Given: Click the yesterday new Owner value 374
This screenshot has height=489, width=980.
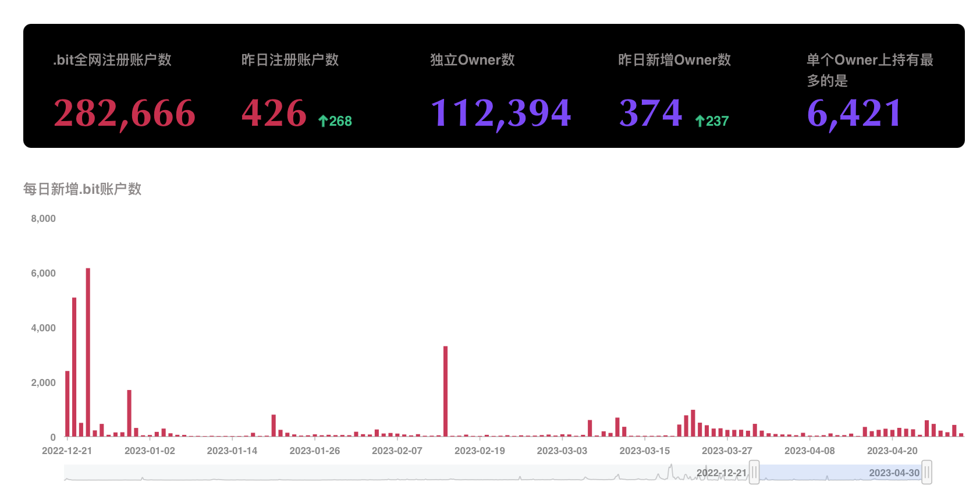Looking at the screenshot, I should (651, 113).
